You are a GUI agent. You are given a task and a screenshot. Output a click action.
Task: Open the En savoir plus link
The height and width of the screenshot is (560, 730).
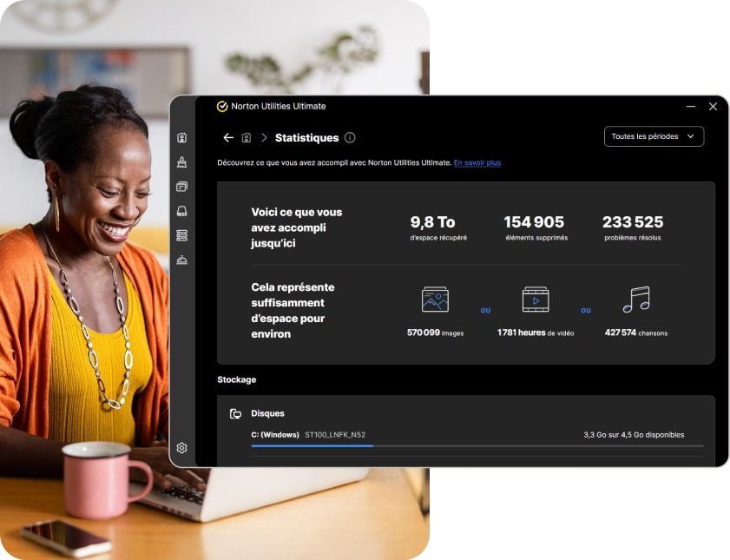pyautogui.click(x=478, y=162)
